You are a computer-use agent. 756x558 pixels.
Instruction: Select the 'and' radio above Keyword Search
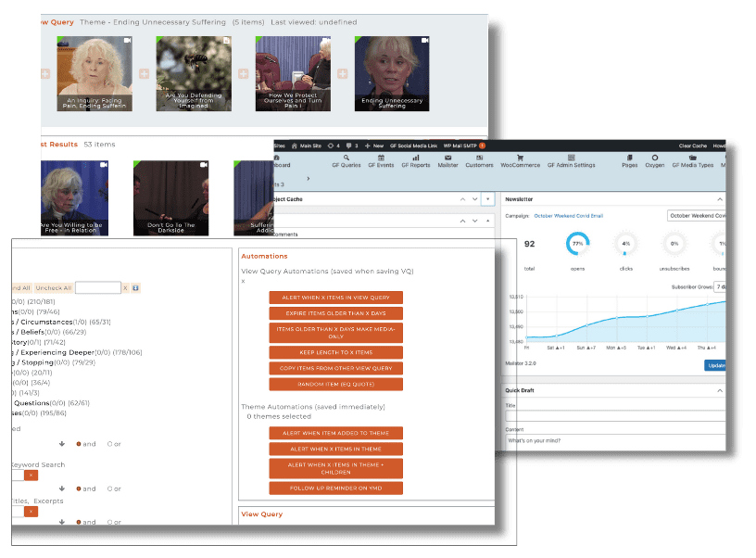coord(80,444)
